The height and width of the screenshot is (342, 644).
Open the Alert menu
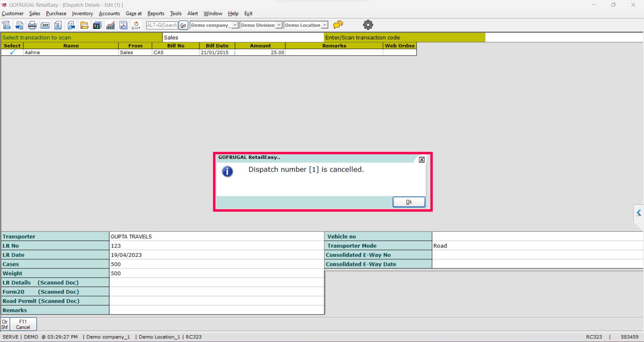pyautogui.click(x=193, y=13)
